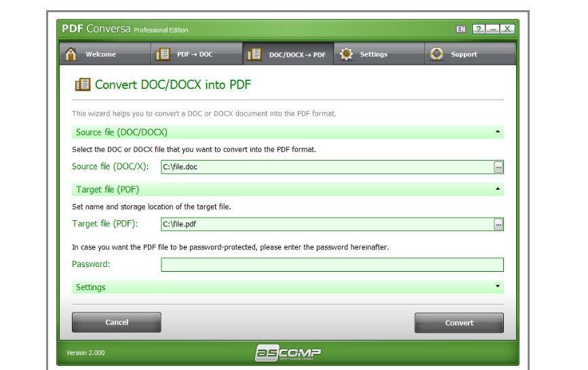Click the ASCOMP logo in footer

[x=288, y=353]
